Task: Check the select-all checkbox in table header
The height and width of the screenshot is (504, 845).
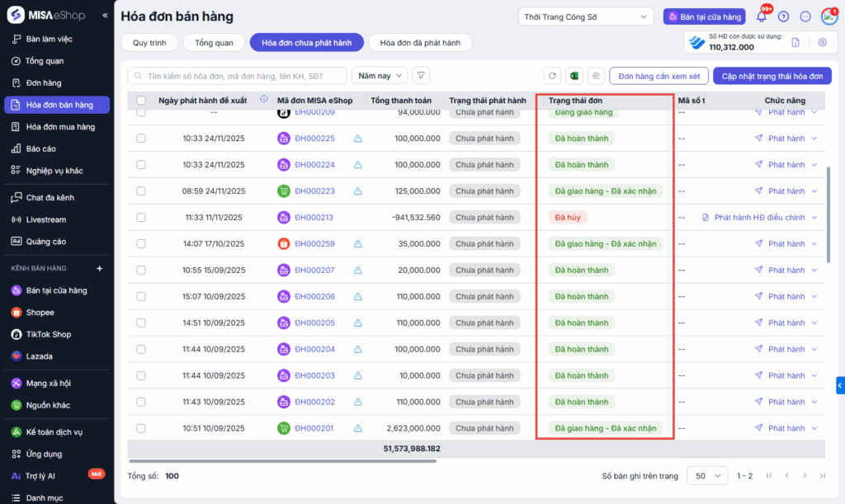Action: point(141,101)
